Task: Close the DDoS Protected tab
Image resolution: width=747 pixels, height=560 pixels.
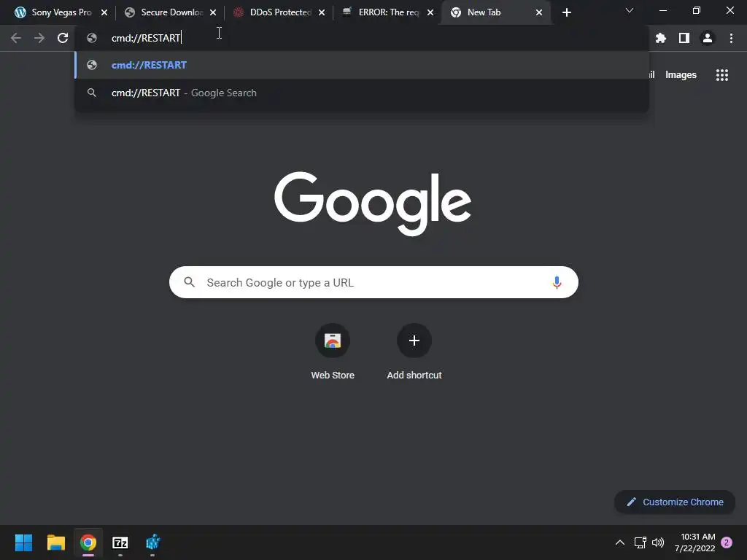Action: click(322, 12)
